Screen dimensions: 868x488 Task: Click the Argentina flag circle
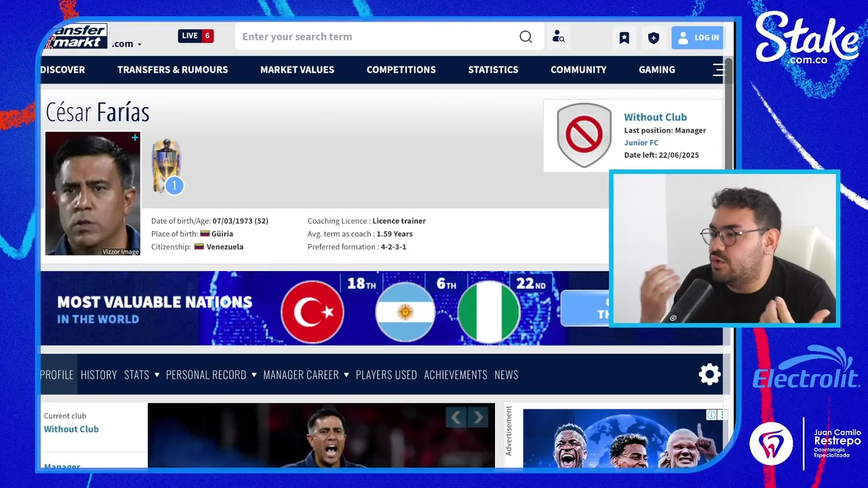pyautogui.click(x=406, y=312)
